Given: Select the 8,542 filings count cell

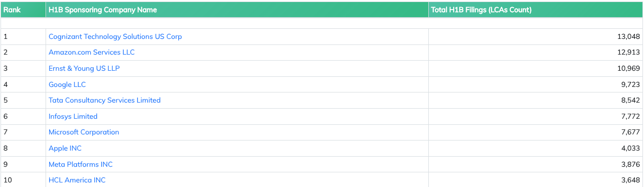Looking at the screenshot, I should point(536,100).
